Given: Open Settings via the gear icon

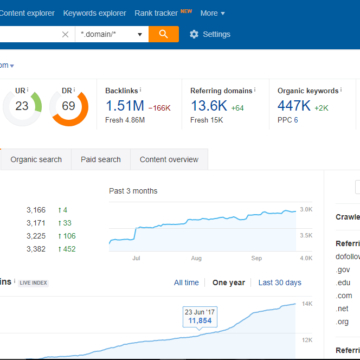Looking at the screenshot, I should (194, 34).
